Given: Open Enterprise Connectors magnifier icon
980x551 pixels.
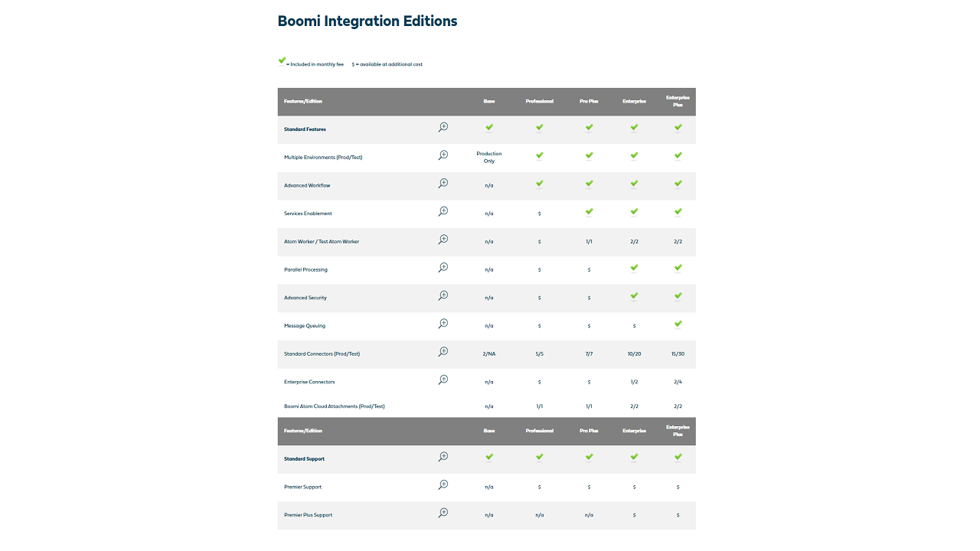Looking at the screenshot, I should [443, 380].
